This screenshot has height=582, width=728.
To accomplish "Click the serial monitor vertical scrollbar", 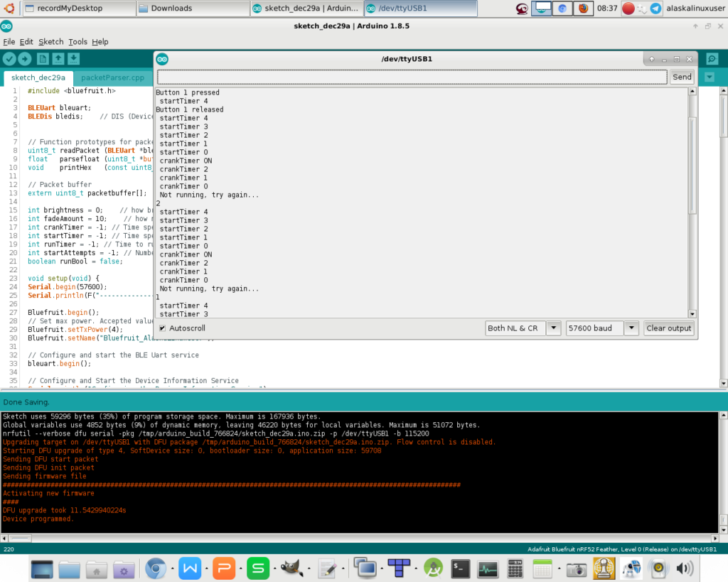I will 692,163.
